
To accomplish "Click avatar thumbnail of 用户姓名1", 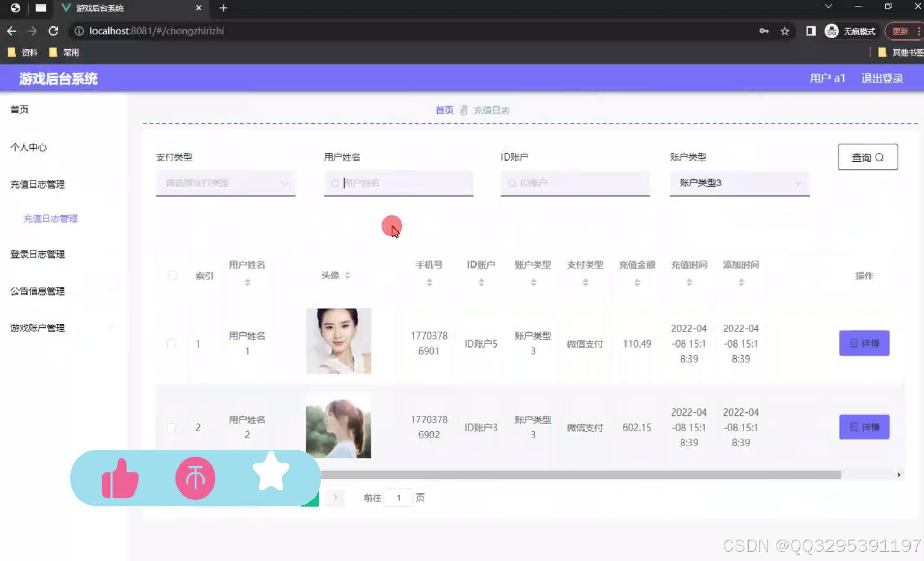I will (x=338, y=341).
